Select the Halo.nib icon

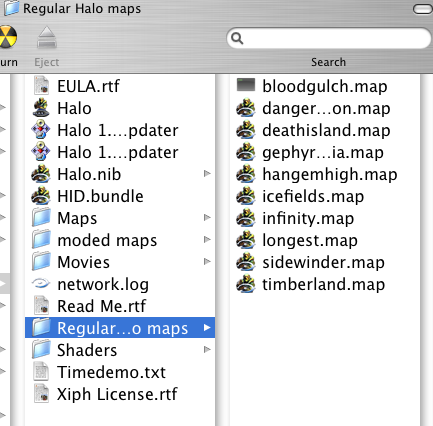pos(41,174)
